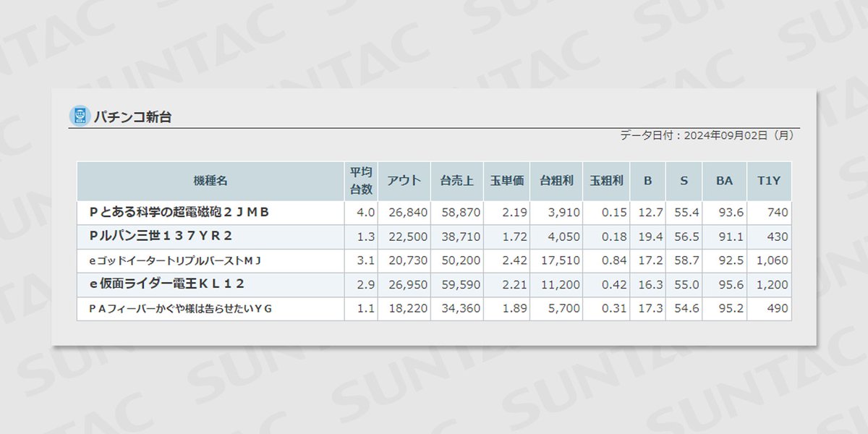This screenshot has width=868, height=434.
Task: Click the 台売上 value 59,590
Action: pos(461,285)
